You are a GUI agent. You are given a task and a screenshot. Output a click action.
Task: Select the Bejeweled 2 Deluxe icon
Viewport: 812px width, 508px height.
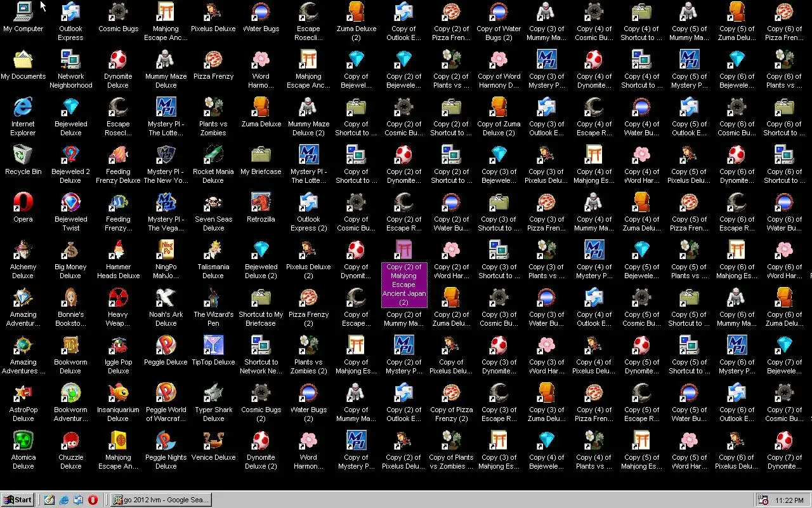(x=71, y=165)
